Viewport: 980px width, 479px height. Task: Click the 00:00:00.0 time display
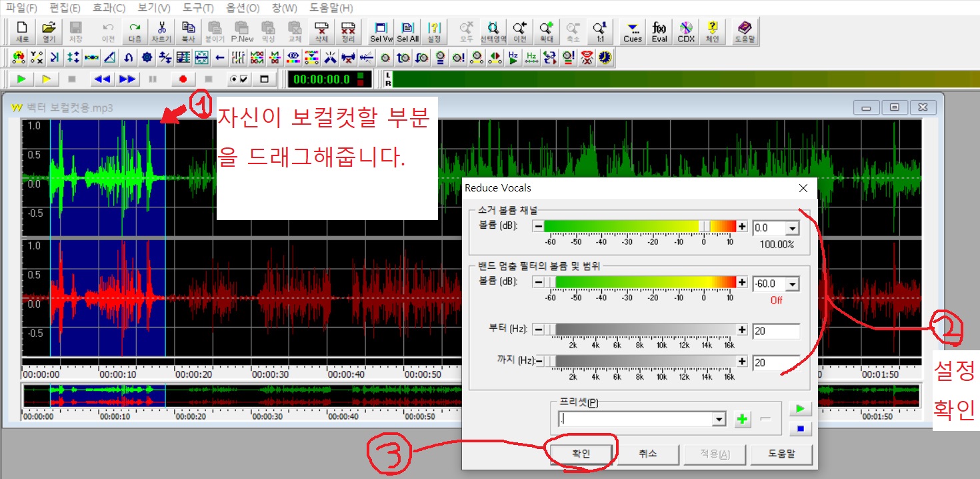point(330,79)
